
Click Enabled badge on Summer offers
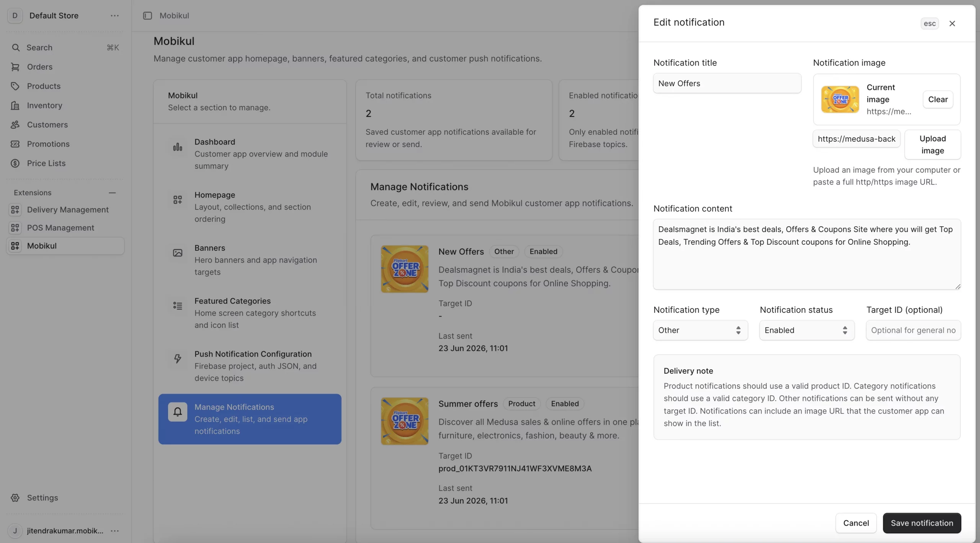pos(565,404)
